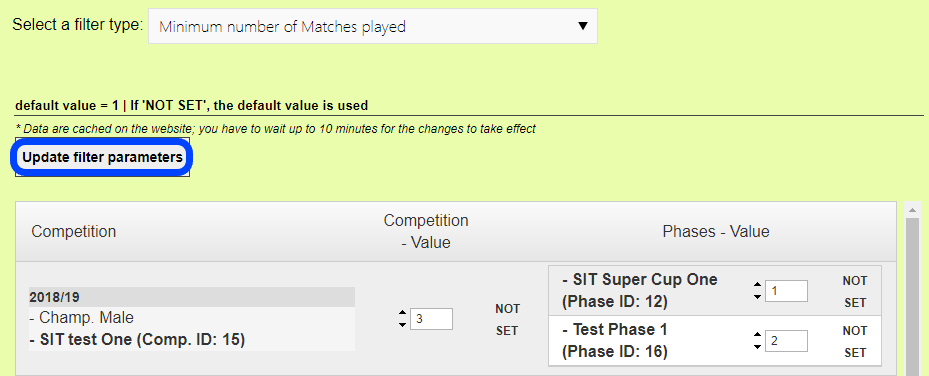
Task: Decrement SIT Super Cup One phase value
Action: [757, 296]
